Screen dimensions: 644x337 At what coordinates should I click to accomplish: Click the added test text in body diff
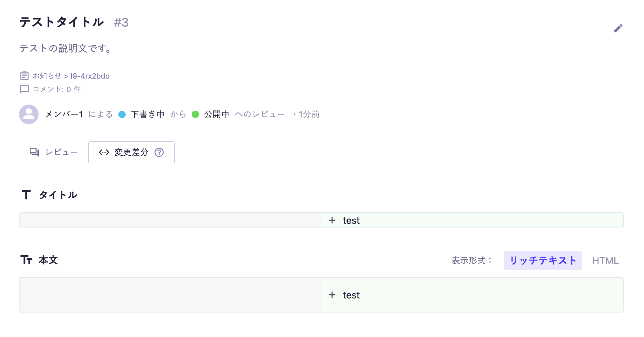coord(351,295)
